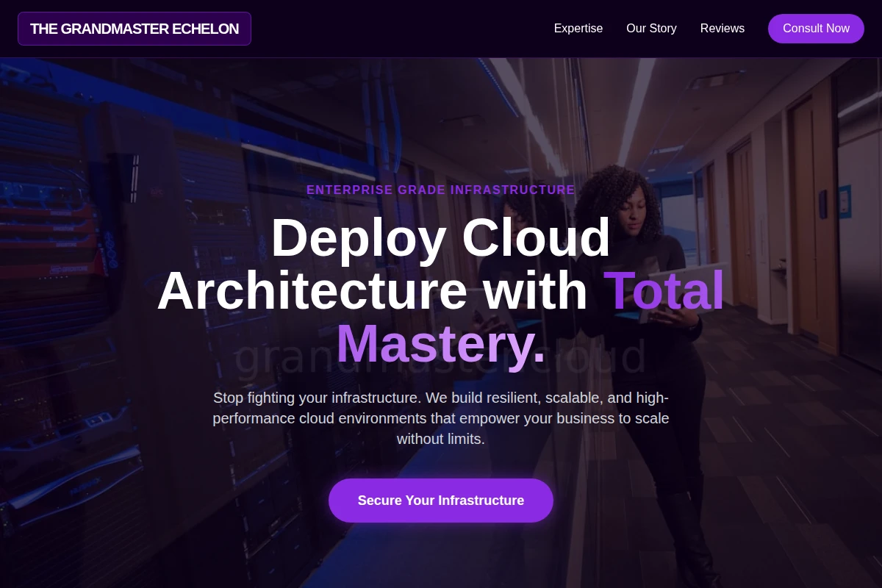Image resolution: width=882 pixels, height=588 pixels.
Task: Click the 'Stop fighting your infrastructure' paragraph
Action: coord(441,418)
